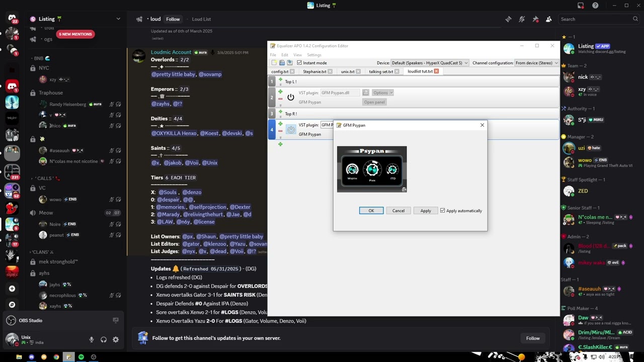Toggle Instant mode checkbox
This screenshot has width=644, height=362.
[299, 63]
